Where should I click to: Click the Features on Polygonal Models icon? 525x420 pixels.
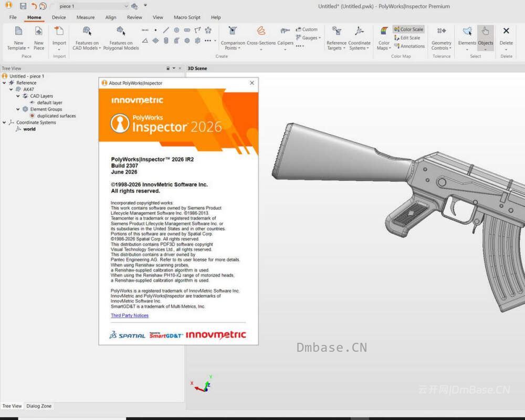(121, 31)
